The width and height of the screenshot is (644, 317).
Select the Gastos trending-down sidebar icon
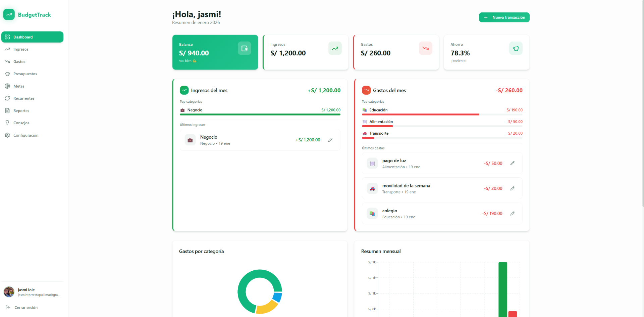coord(7,61)
